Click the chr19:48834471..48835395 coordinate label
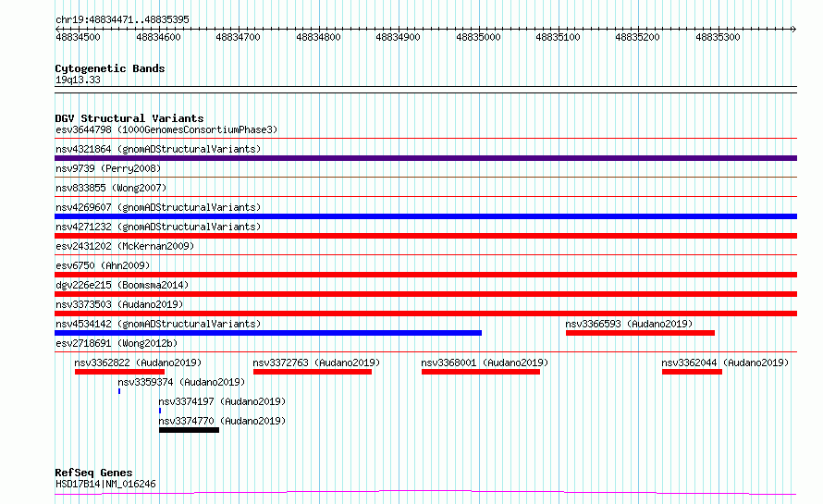 pos(122,19)
